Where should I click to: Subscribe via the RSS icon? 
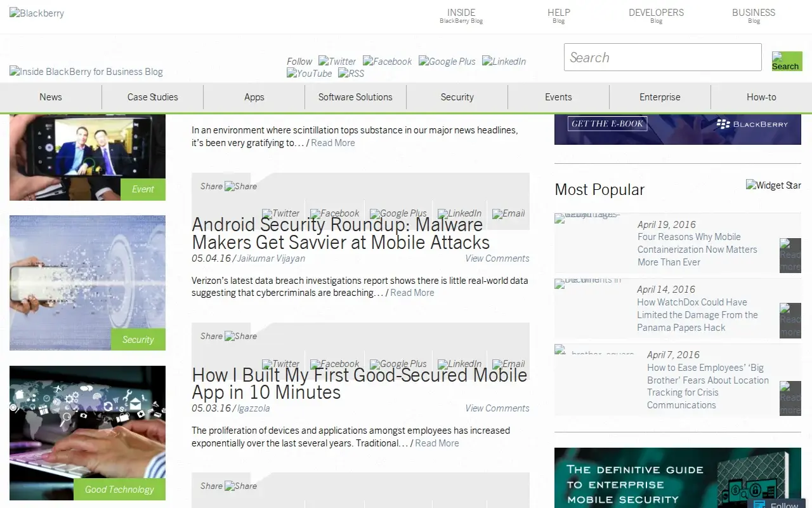coord(351,74)
